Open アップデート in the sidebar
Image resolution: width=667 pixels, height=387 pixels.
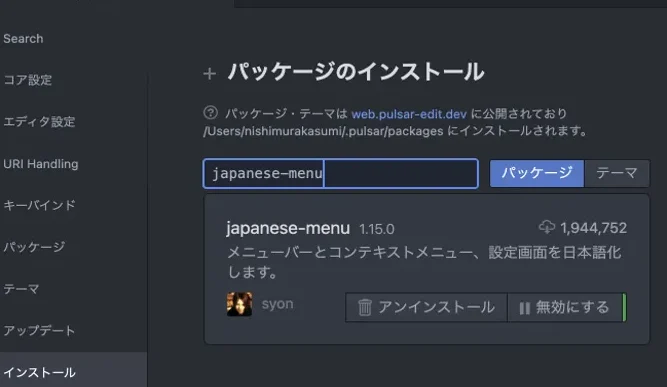click(x=39, y=330)
